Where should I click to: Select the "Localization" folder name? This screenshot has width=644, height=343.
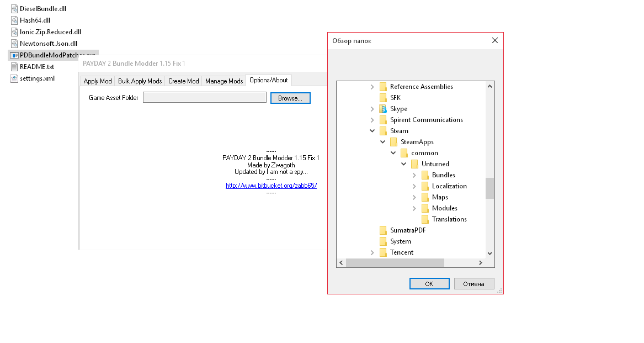pyautogui.click(x=449, y=186)
